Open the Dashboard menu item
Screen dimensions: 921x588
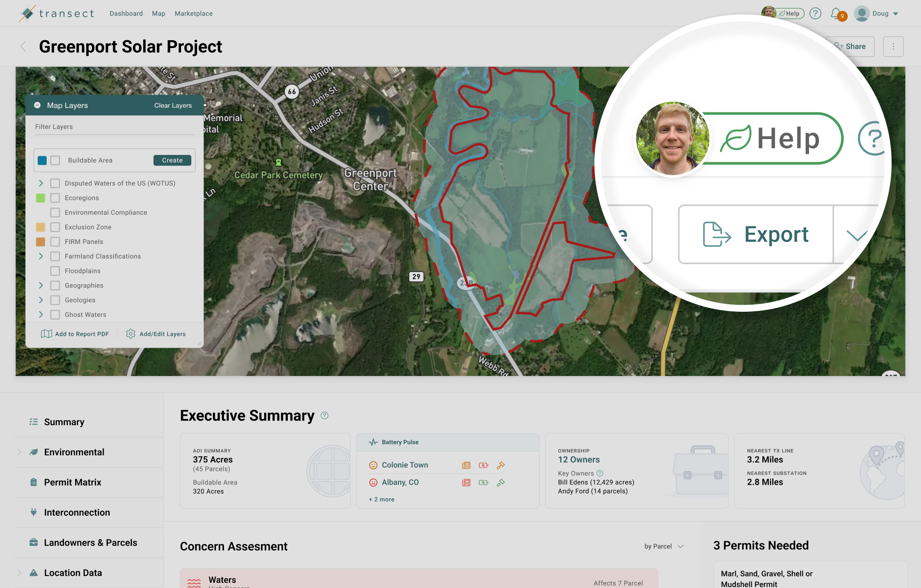[126, 14]
